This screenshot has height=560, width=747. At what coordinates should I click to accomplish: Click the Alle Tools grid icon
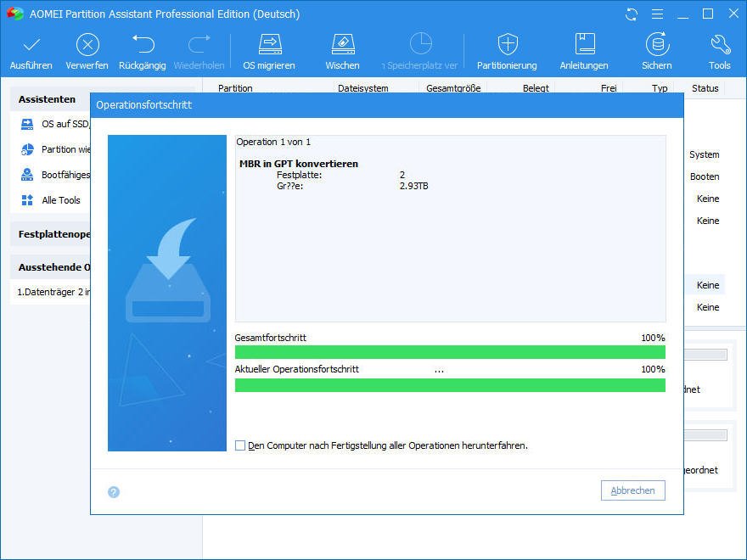click(27, 200)
